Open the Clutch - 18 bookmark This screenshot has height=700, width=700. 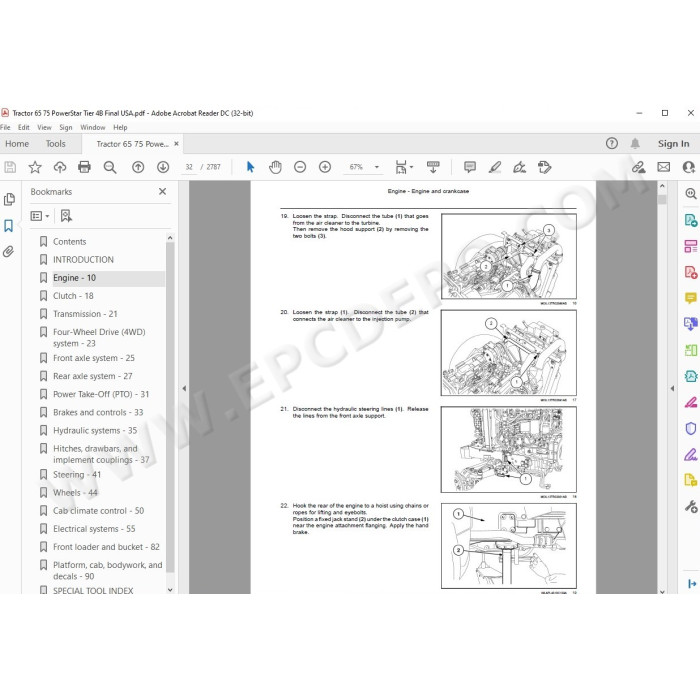[73, 296]
